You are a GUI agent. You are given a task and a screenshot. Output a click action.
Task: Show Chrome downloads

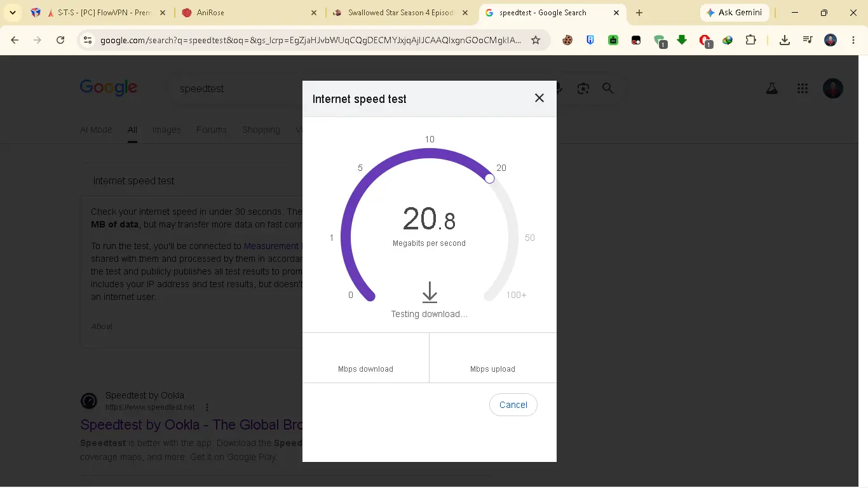click(x=785, y=40)
